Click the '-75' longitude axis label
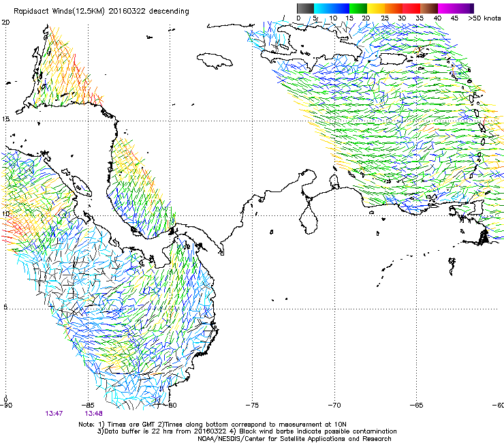The height and width of the screenshot is (443, 504). [252, 405]
